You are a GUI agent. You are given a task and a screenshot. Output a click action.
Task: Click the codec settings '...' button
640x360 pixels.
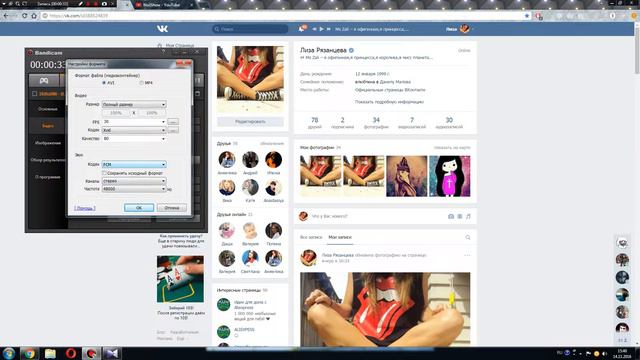(x=173, y=130)
